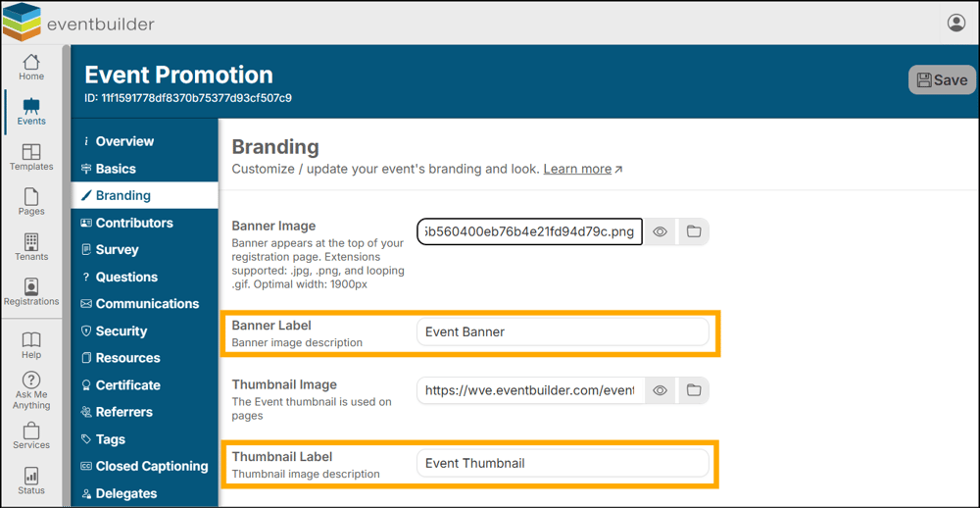The image size is (980, 508).
Task: Click the eventbuilder logo
Action: [78, 22]
